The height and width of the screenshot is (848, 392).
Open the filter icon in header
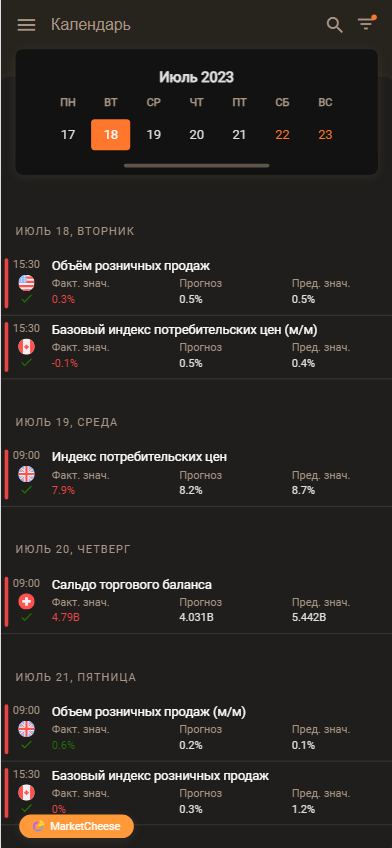(x=367, y=23)
